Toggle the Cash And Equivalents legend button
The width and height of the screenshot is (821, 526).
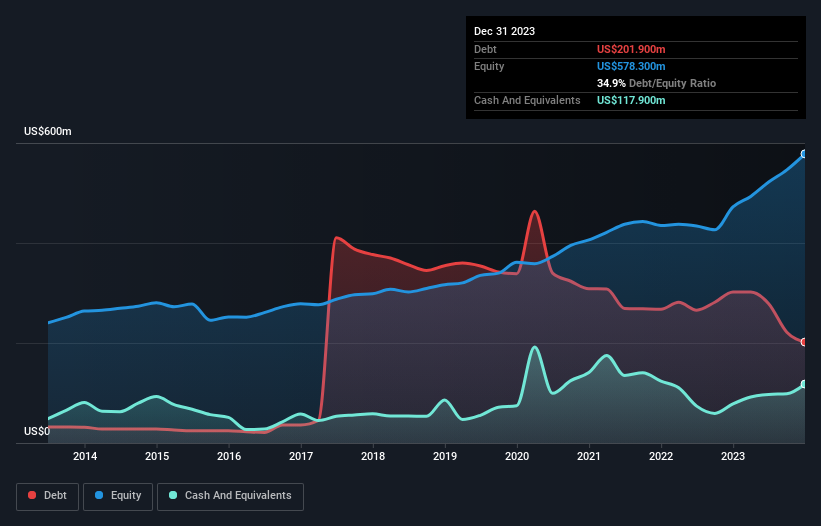(230, 496)
